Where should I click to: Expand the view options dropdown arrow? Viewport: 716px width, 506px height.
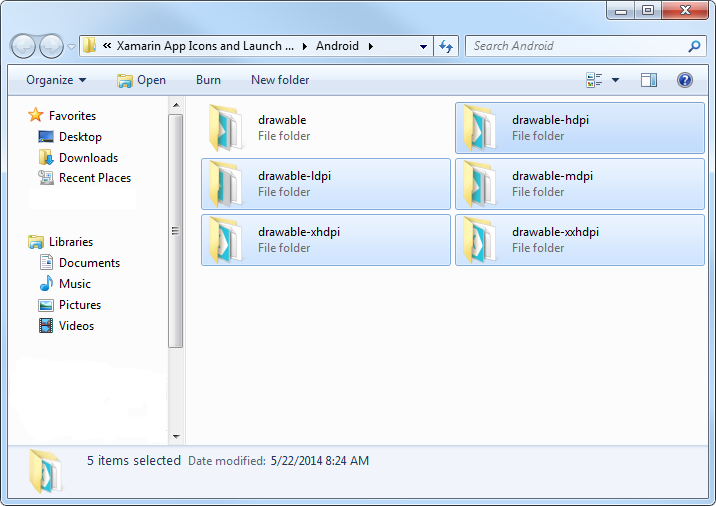coord(615,80)
